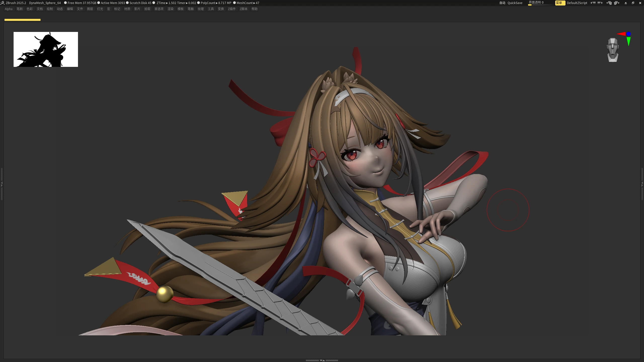Screen dimensions: 644x362
Task: Toggle the yellow 菜单 menus button
Action: point(560,3)
